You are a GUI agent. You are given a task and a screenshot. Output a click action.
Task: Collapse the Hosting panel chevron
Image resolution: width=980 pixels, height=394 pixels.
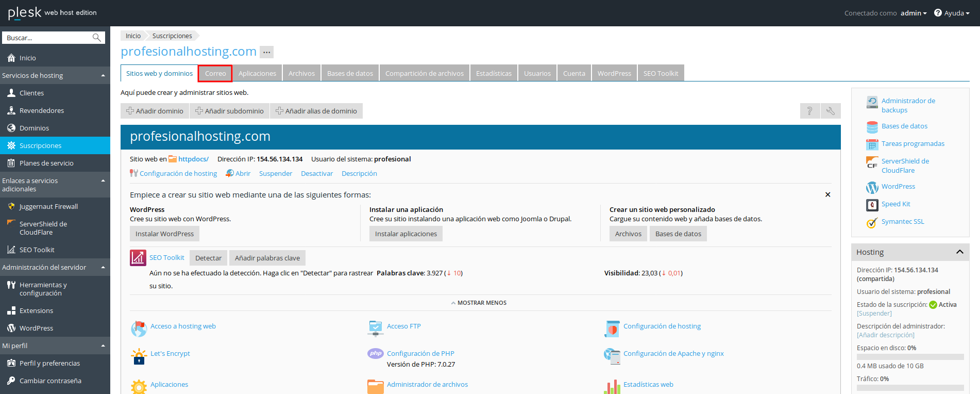pyautogui.click(x=959, y=252)
